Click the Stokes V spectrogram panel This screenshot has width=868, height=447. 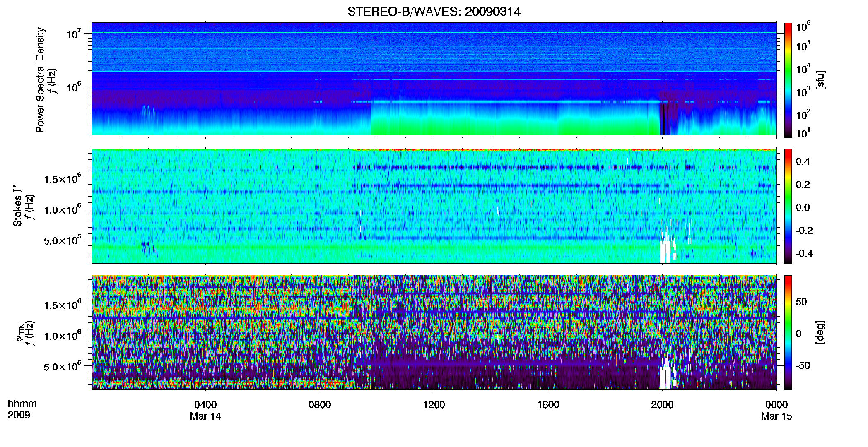tap(434, 206)
